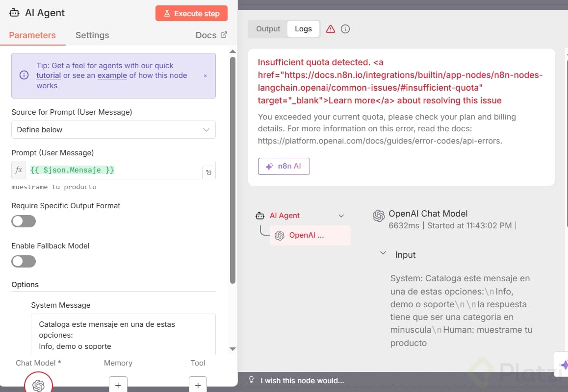This screenshot has width=568, height=392.
Task: Click the Execute step button
Action: [191, 13]
